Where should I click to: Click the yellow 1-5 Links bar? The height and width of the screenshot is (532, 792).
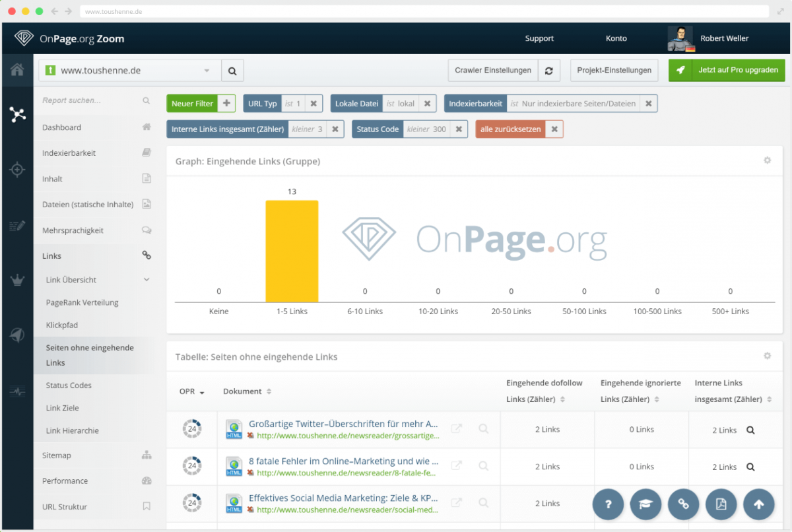(x=292, y=251)
